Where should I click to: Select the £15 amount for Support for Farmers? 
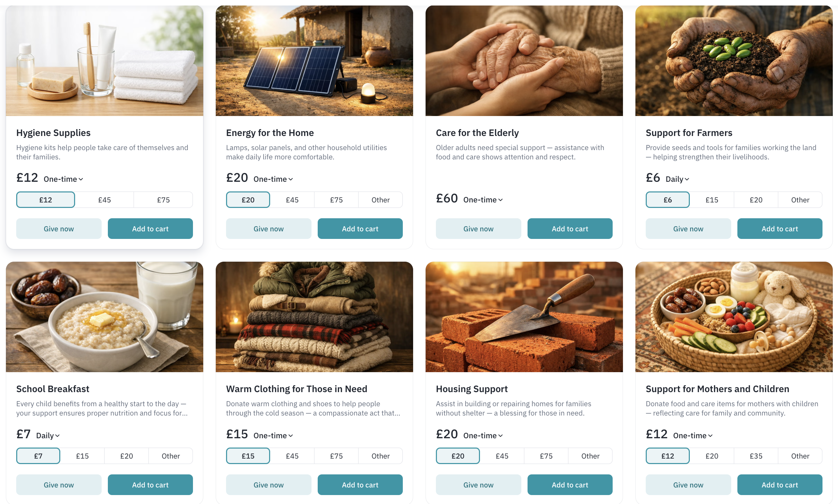click(712, 200)
